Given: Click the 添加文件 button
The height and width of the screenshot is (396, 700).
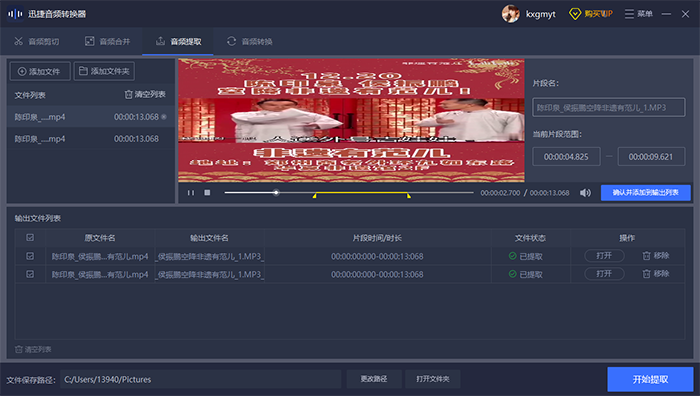Looking at the screenshot, I should point(40,71).
